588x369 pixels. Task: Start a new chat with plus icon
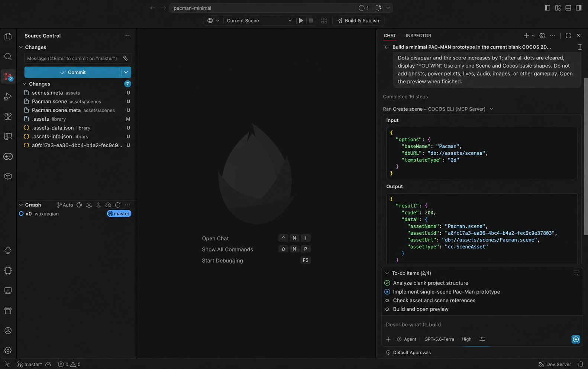click(526, 36)
